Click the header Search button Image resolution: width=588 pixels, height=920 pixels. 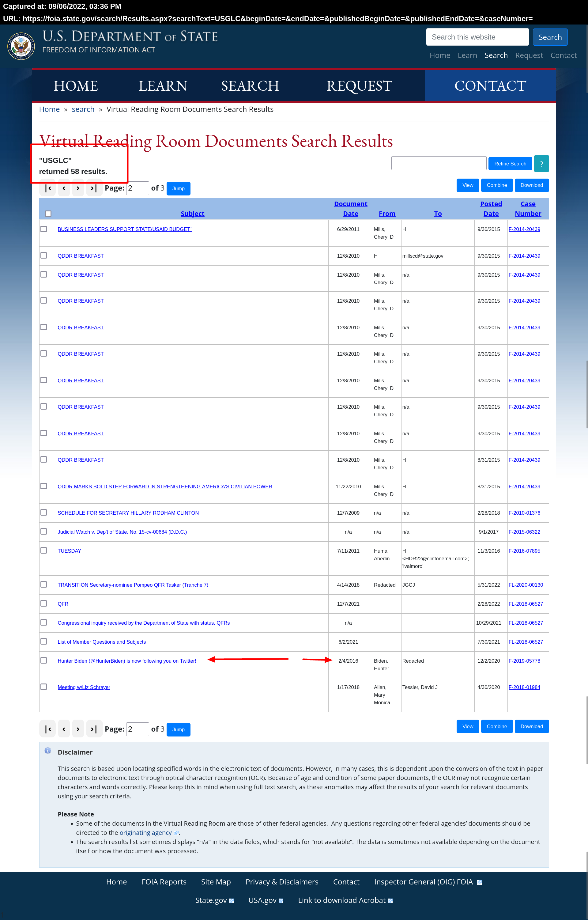coord(550,37)
